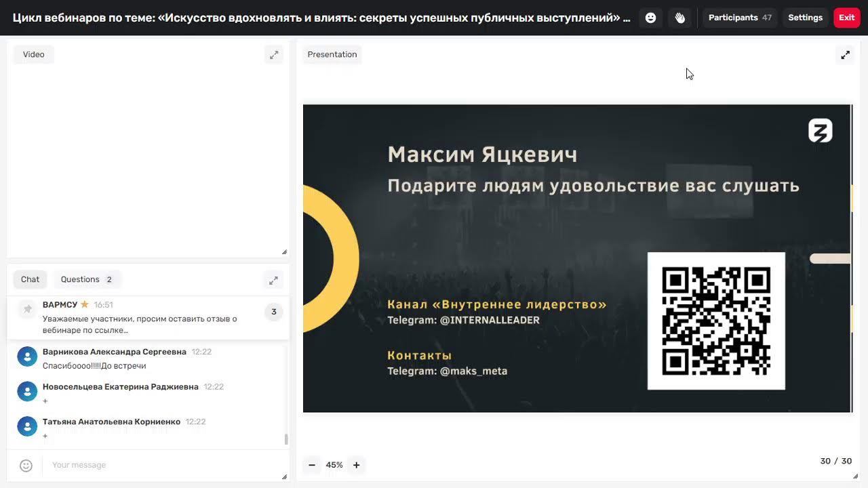Click the logo icon on the slide
The image size is (868, 488).
coord(820,130)
